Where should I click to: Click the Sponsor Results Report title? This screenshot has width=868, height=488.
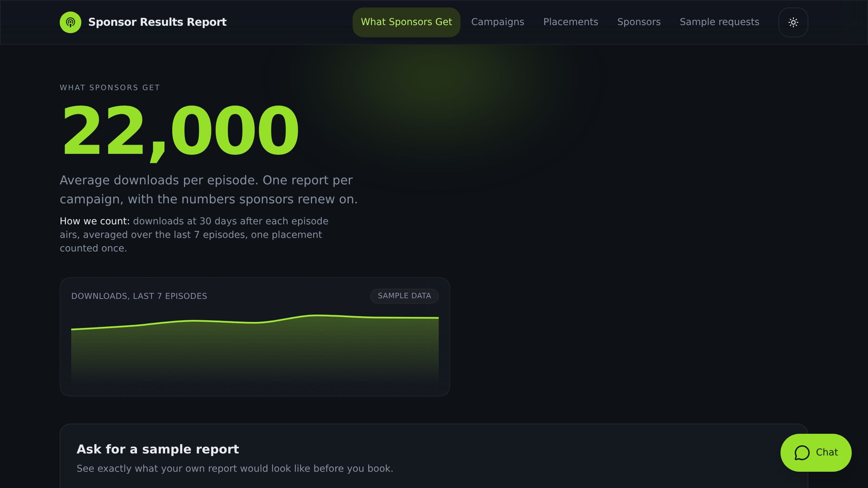point(157,22)
